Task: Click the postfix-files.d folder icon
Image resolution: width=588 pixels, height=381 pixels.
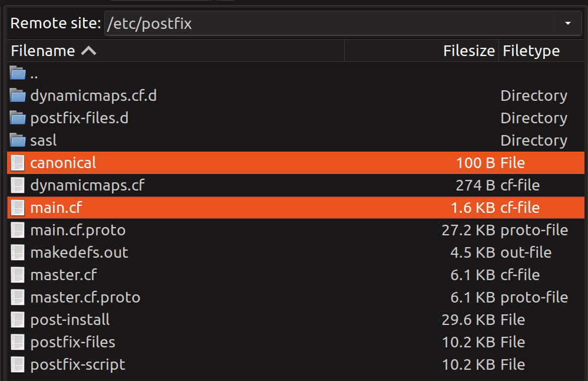Action: [18, 118]
